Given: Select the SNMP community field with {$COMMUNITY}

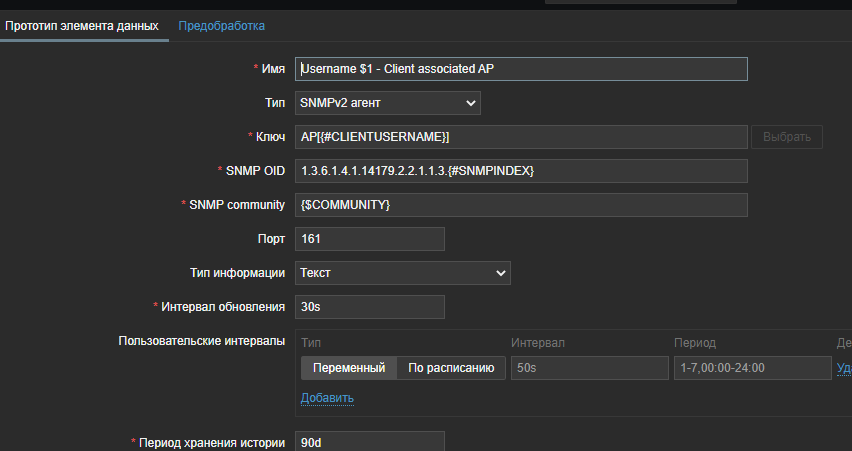Looking at the screenshot, I should tap(521, 205).
